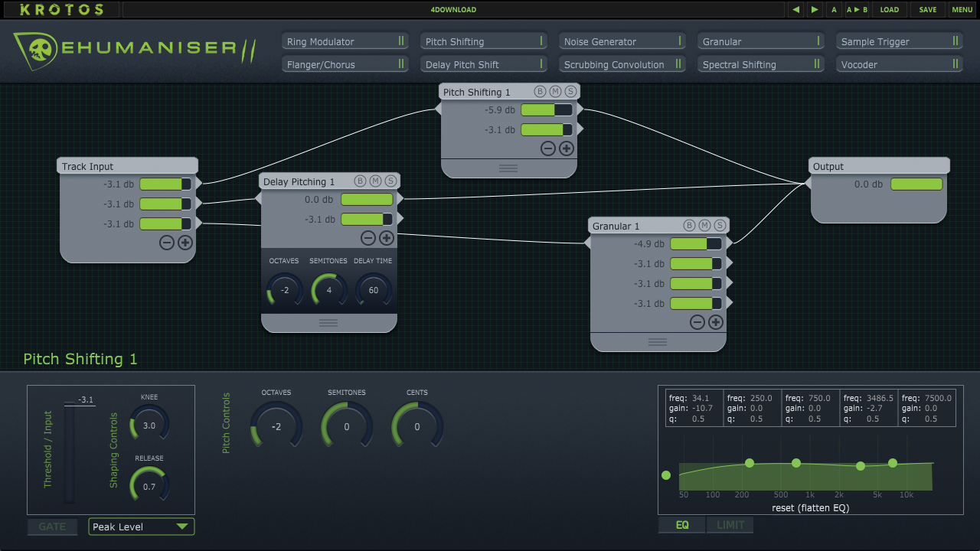Click the previous preset arrow

tap(796, 10)
